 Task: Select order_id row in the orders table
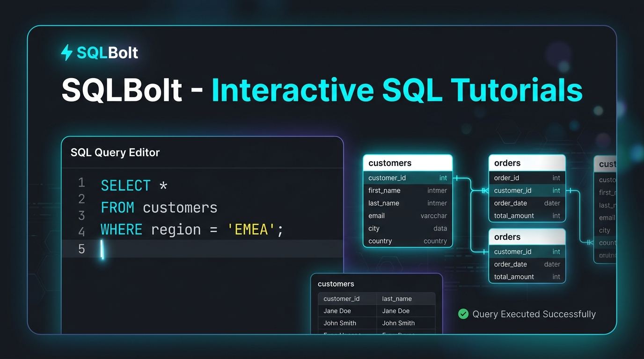(x=527, y=178)
